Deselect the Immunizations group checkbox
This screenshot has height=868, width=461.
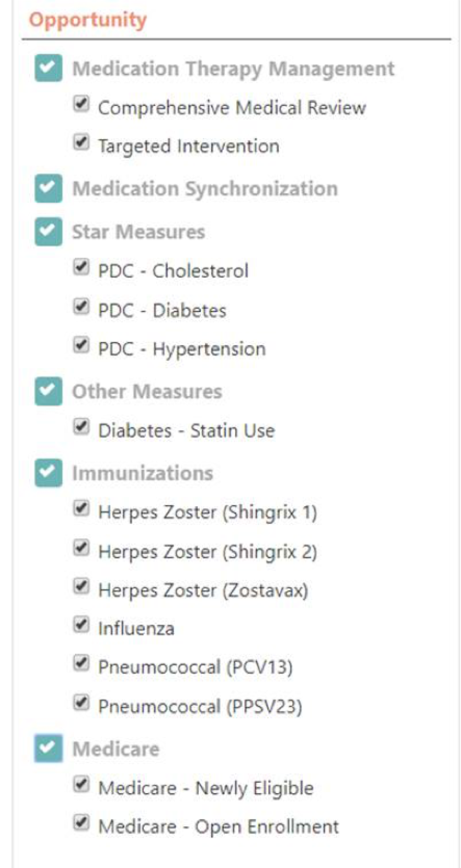48,472
